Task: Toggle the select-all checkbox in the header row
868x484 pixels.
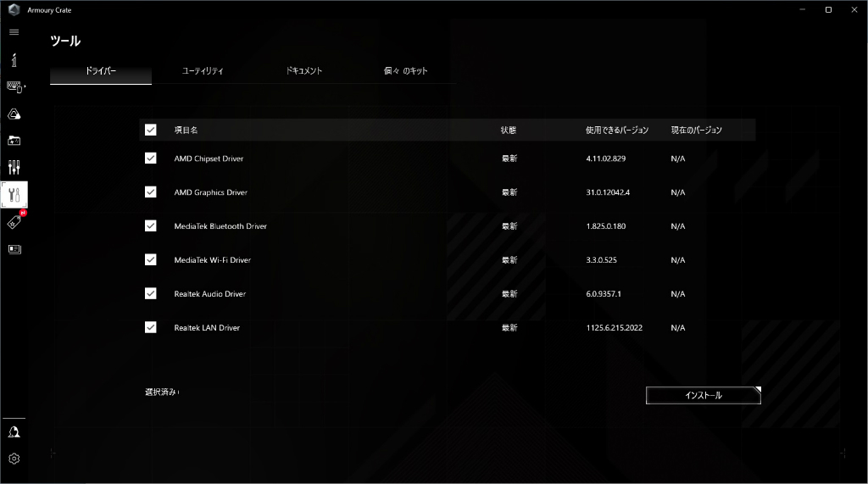Action: tap(151, 130)
